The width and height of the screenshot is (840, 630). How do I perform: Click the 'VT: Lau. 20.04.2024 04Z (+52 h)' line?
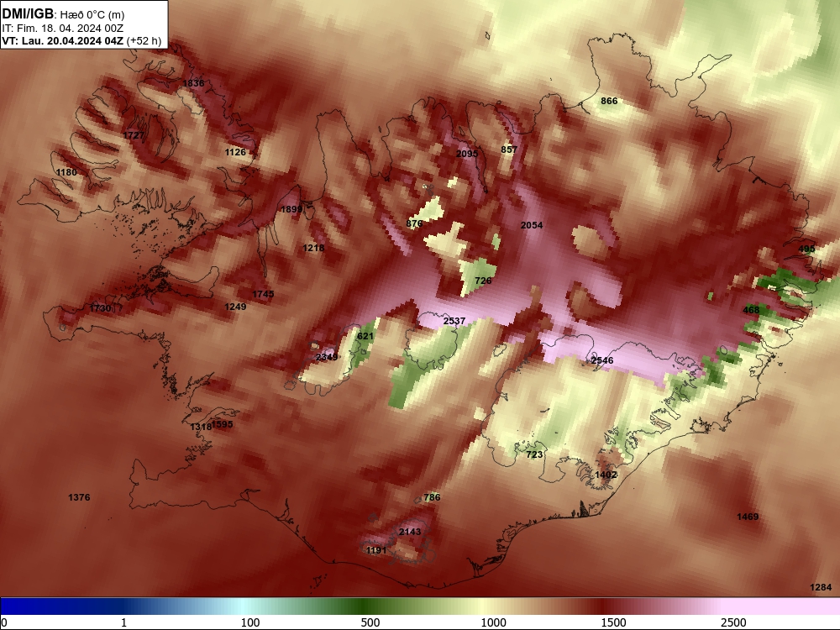click(x=81, y=40)
